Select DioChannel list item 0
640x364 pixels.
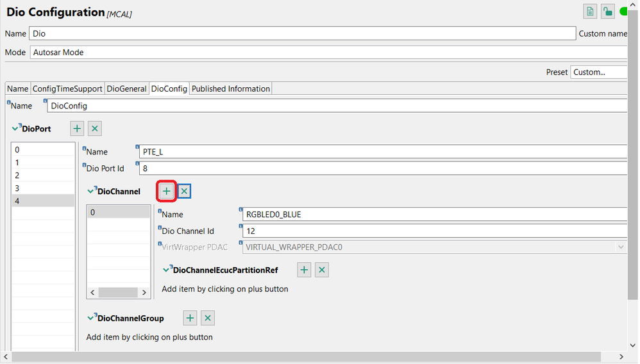[x=119, y=212]
